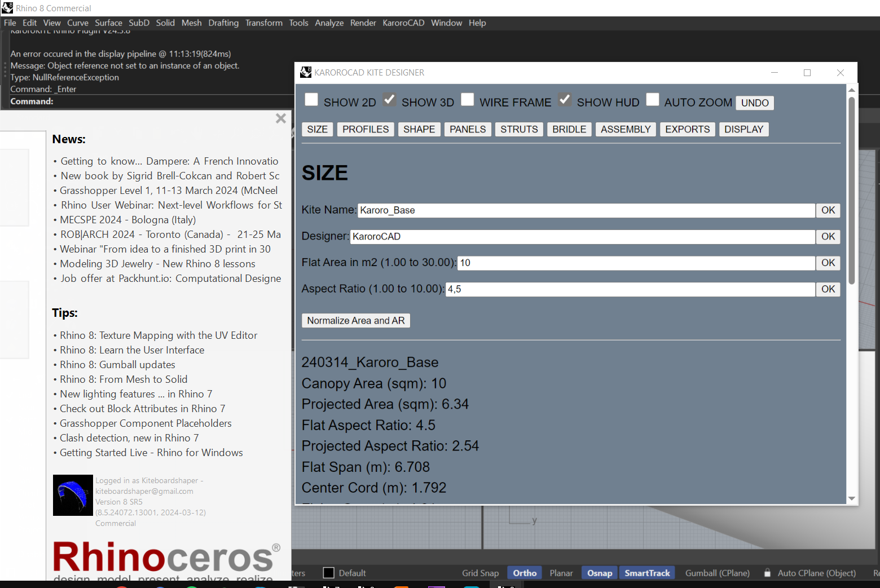Open the Surface menu
This screenshot has width=880, height=588.
tap(109, 23)
